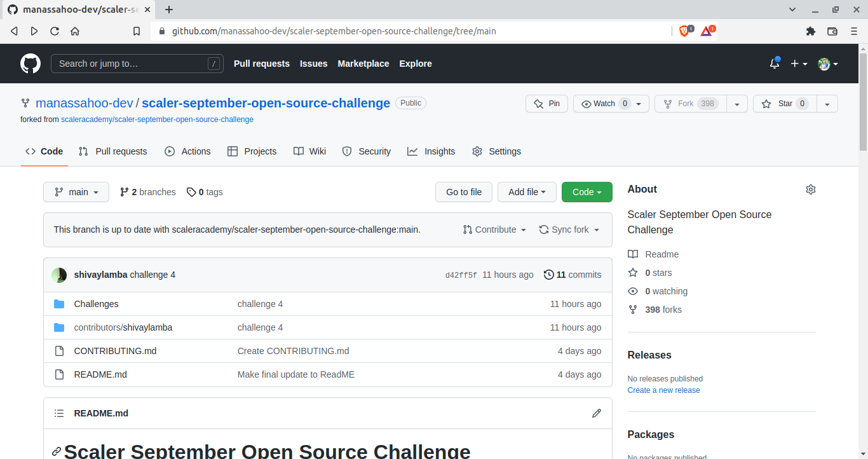Click the Search or jump to field
868x459 pixels.
coord(137,64)
